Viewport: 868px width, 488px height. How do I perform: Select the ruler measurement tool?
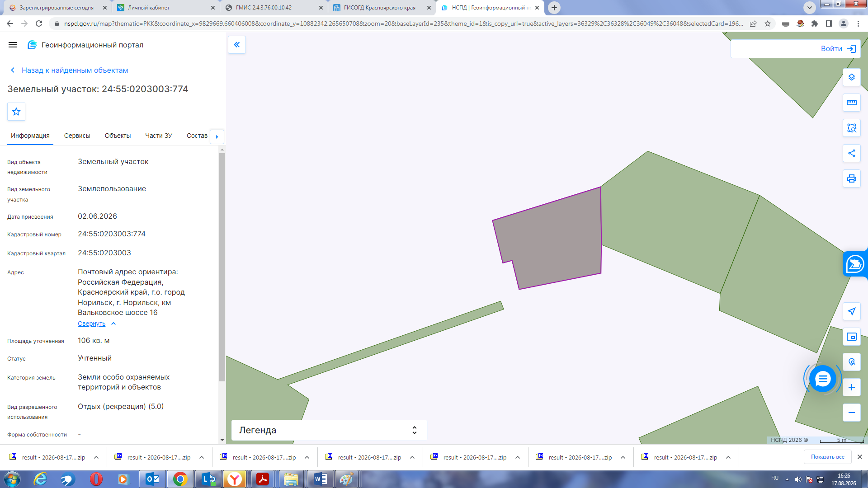[x=852, y=103]
